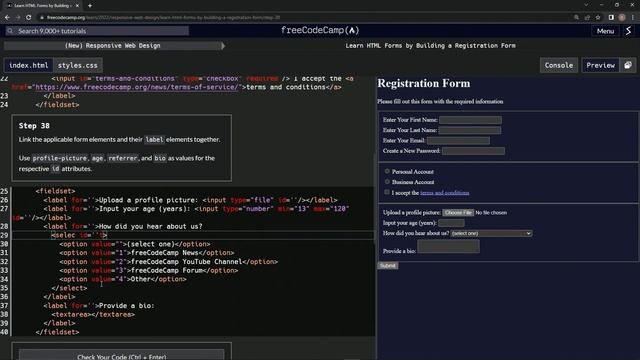
Task: Open terms and conditions link in preview
Action: [444, 193]
